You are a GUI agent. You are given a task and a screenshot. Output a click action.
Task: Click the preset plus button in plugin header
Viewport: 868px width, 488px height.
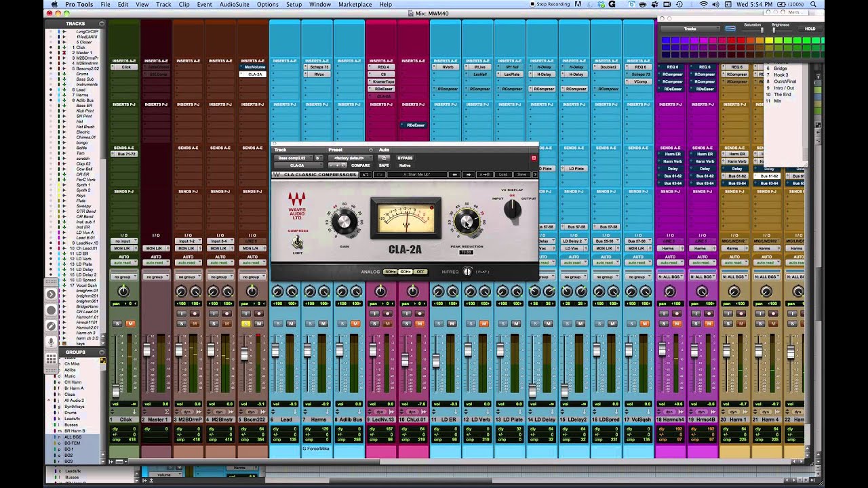[x=337, y=165]
